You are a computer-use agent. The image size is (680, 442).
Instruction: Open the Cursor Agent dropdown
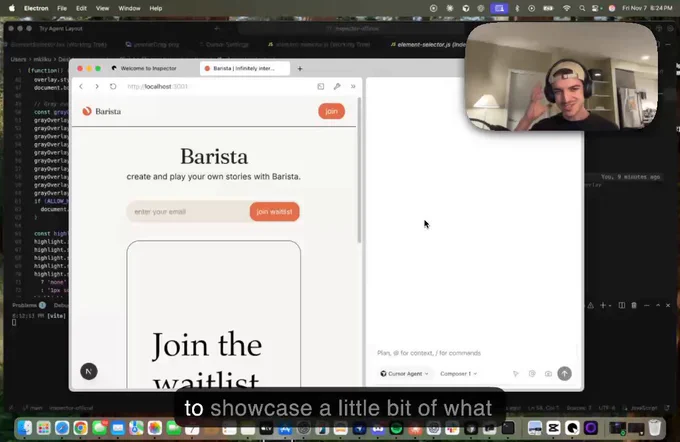405,373
